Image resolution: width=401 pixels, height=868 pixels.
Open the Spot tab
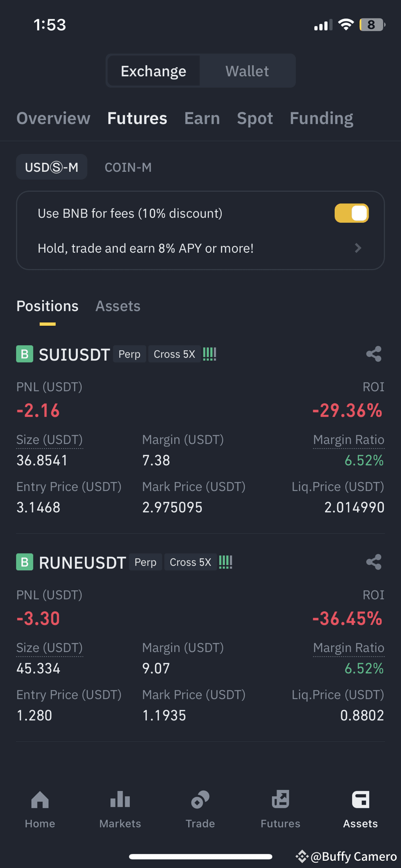tap(255, 119)
